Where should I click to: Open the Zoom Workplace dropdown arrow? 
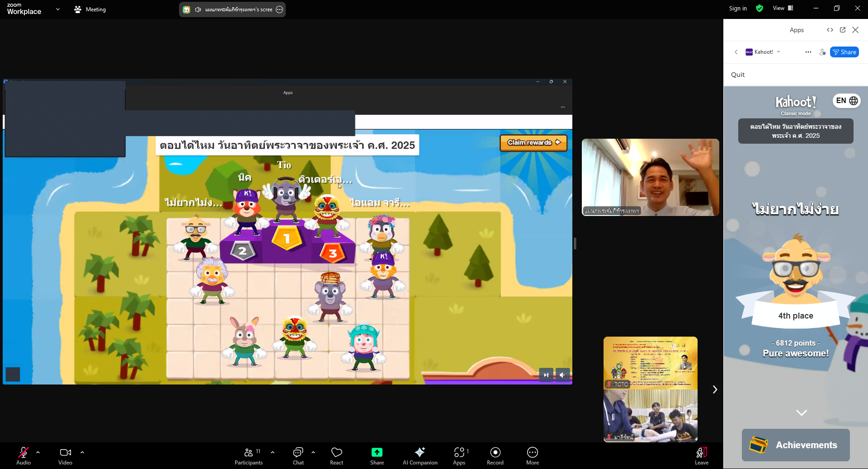pos(58,9)
